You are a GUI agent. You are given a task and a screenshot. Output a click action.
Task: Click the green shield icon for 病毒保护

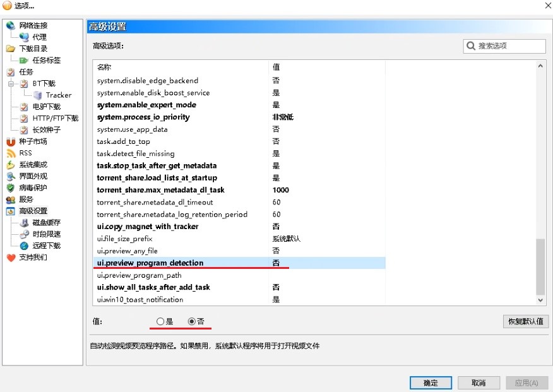[x=11, y=188]
